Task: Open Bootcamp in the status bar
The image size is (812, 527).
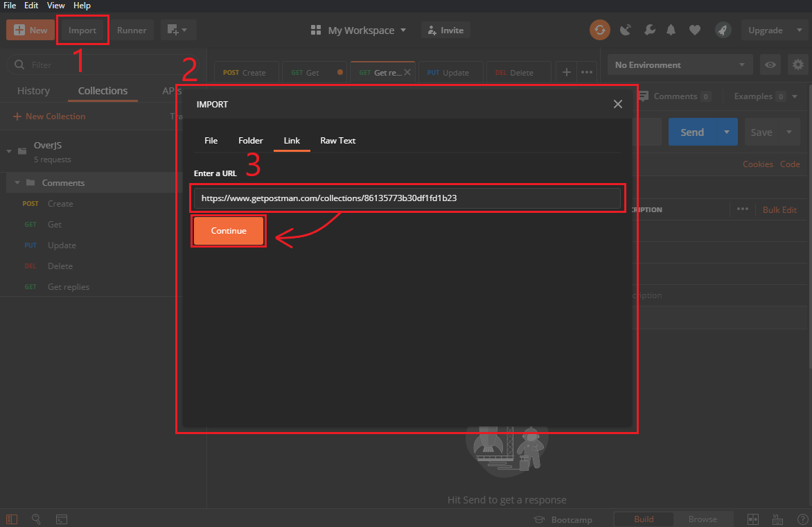Action: (563, 519)
